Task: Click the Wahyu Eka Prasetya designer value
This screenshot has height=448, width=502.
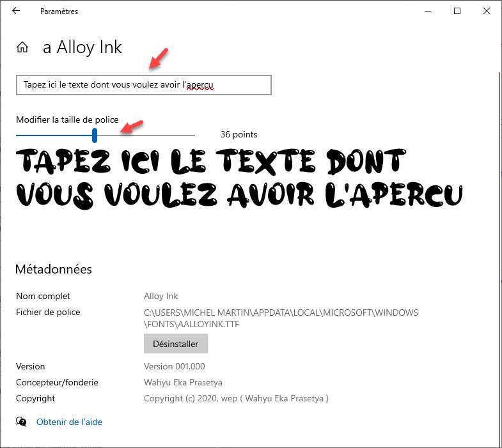Action: (183, 382)
